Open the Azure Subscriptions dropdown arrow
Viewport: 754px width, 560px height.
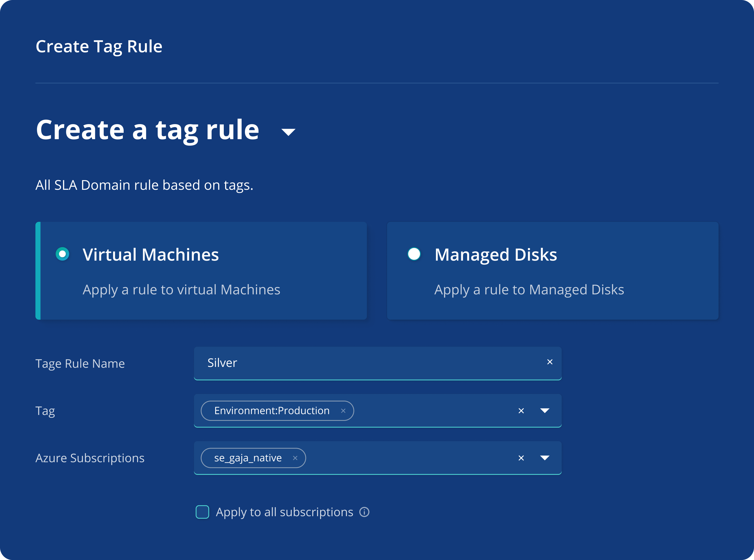(545, 458)
